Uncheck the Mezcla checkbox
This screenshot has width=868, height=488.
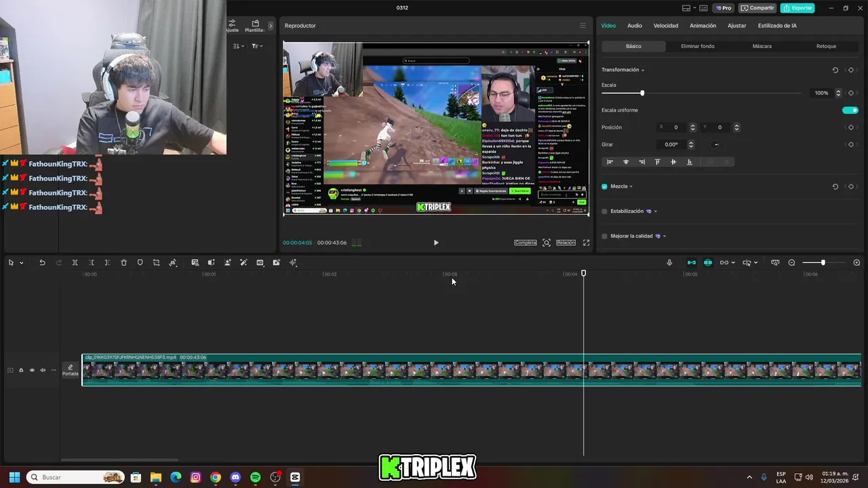[x=604, y=186]
